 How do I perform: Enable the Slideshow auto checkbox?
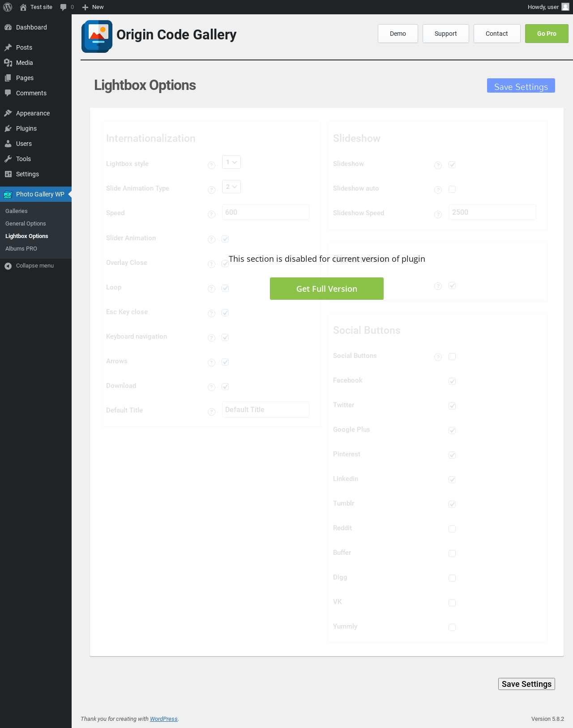pos(452,189)
